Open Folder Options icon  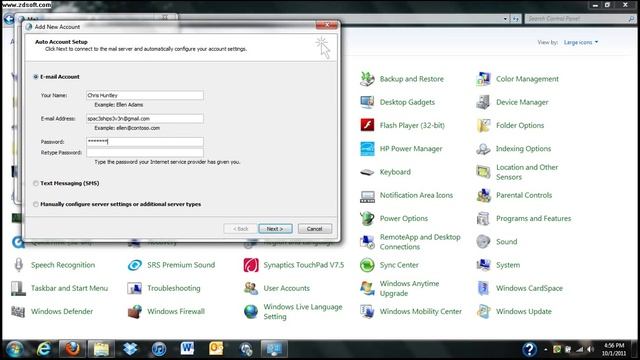[483, 125]
